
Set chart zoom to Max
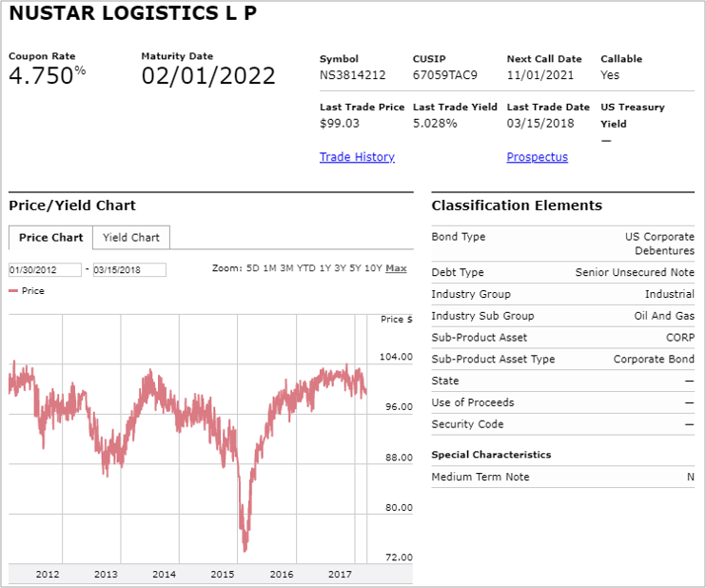[396, 268]
